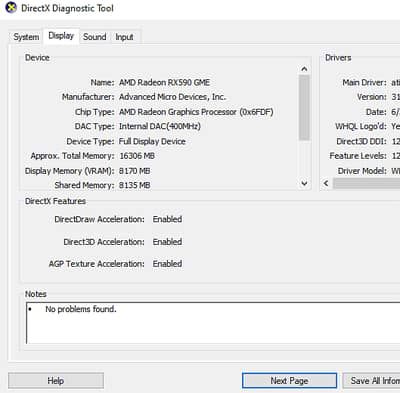Click the Drivers panel horizontal scrollbar thumb
The height and width of the screenshot is (393, 400).
[366, 183]
